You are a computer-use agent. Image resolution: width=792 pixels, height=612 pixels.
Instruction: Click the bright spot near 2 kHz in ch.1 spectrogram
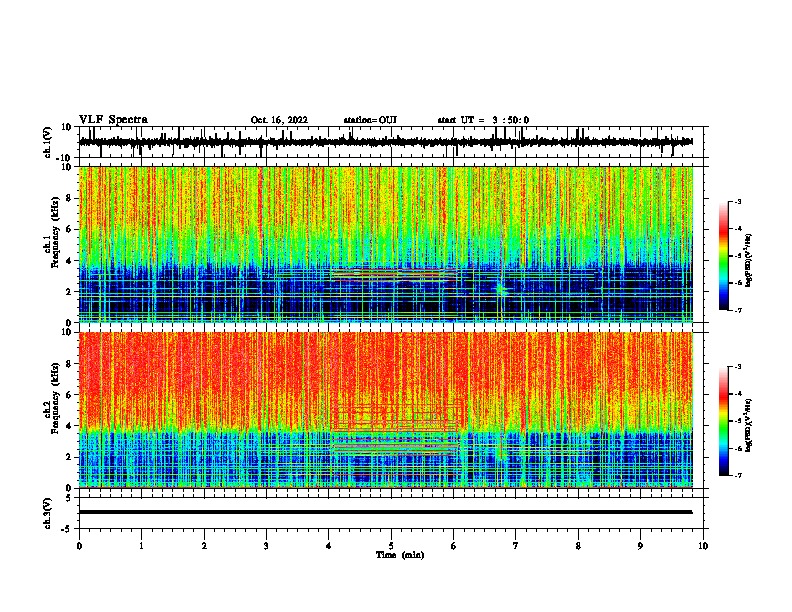pos(501,289)
